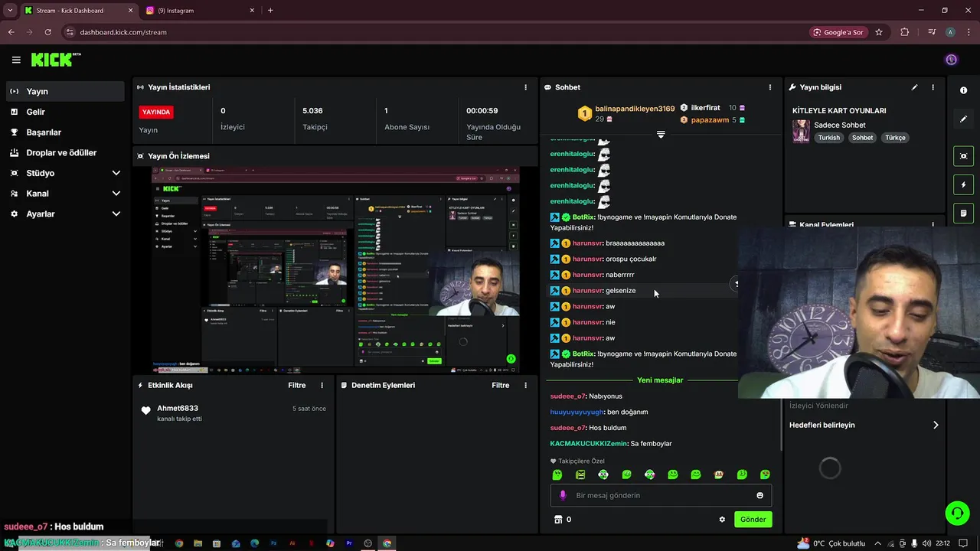
Task: Open Yayın bilgisi three-dot menu
Action: [x=933, y=87]
